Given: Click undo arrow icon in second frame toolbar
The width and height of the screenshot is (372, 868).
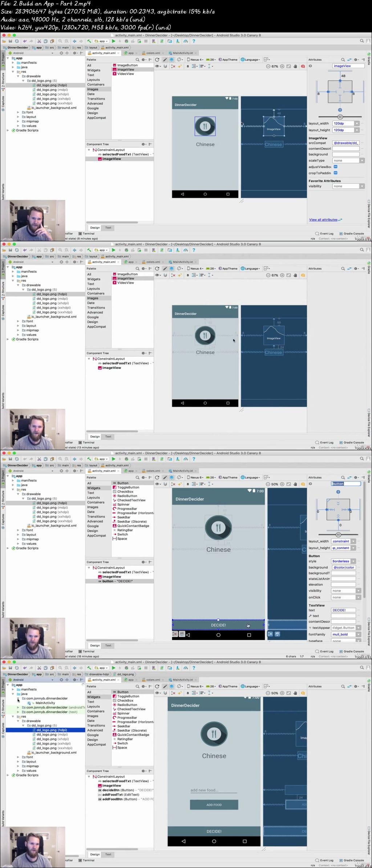Looking at the screenshot, I should click(25, 250).
